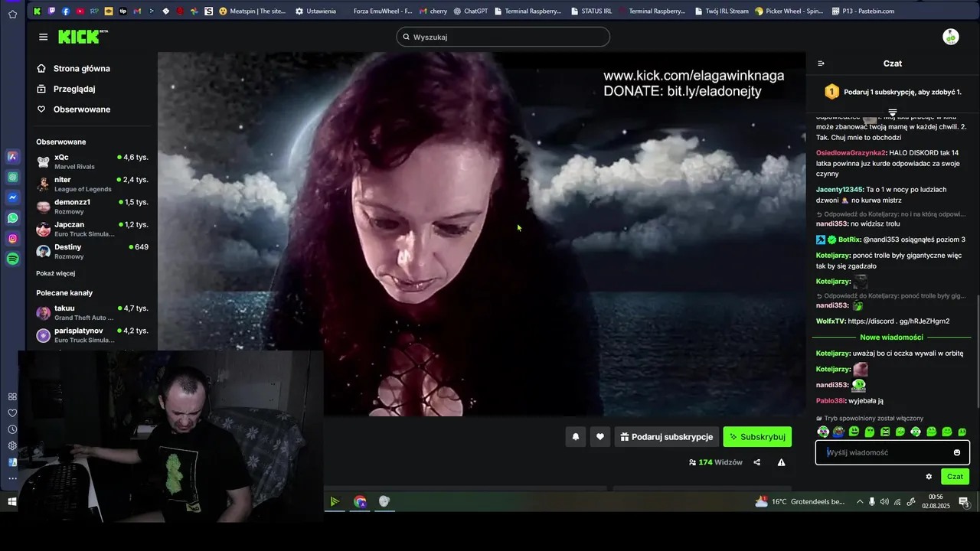Open Meatspin bookmark
This screenshot has width=980, height=551.
point(252,11)
